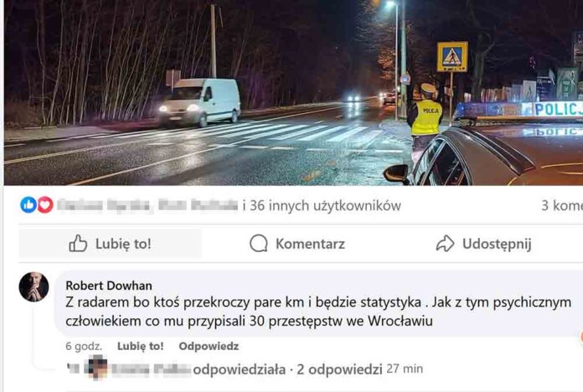This screenshot has width=583, height=392.
Task: Click the blurred replier avatar thumbnail
Action: tap(95, 369)
